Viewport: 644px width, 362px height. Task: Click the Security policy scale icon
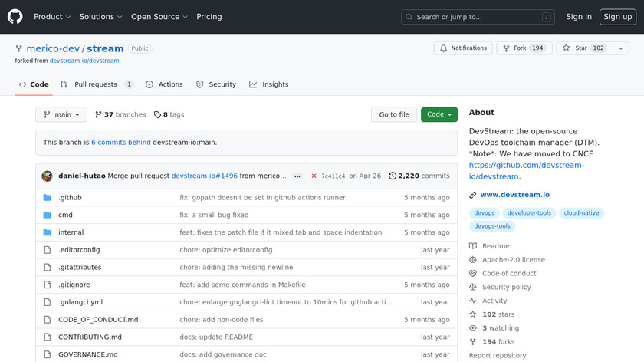(473, 287)
